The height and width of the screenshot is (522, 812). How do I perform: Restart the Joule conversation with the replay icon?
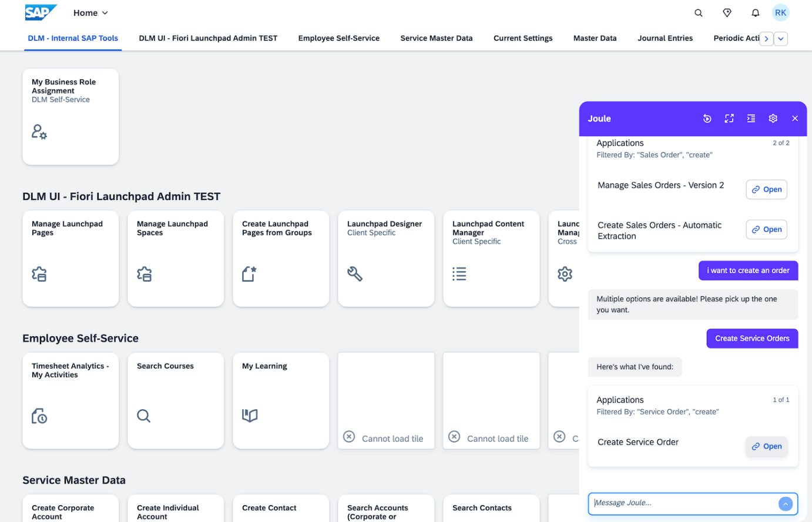707,118
